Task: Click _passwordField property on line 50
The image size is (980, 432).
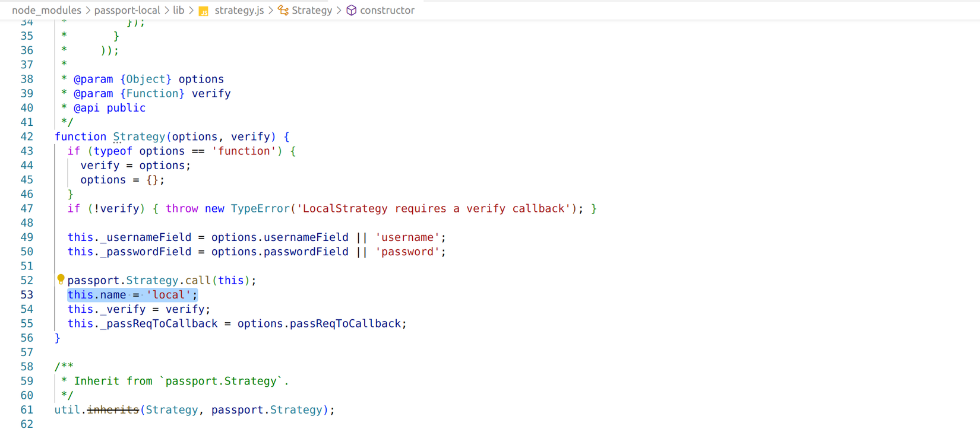Action: click(x=146, y=252)
